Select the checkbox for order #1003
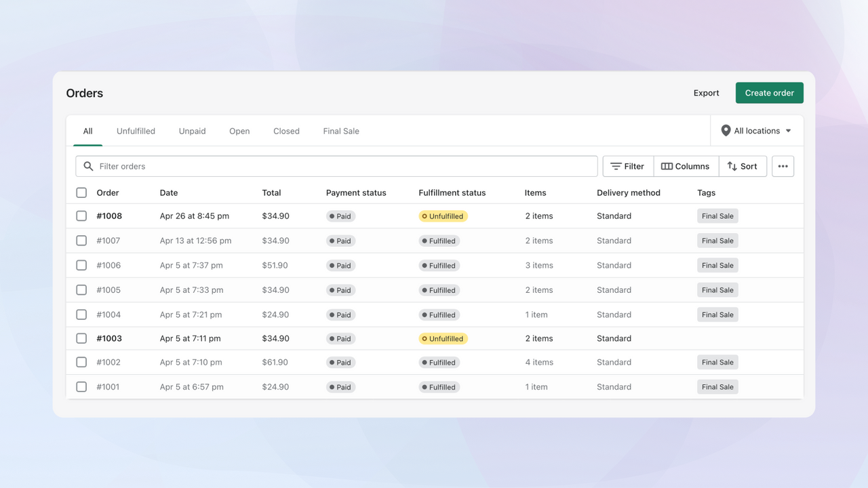 [x=81, y=338]
